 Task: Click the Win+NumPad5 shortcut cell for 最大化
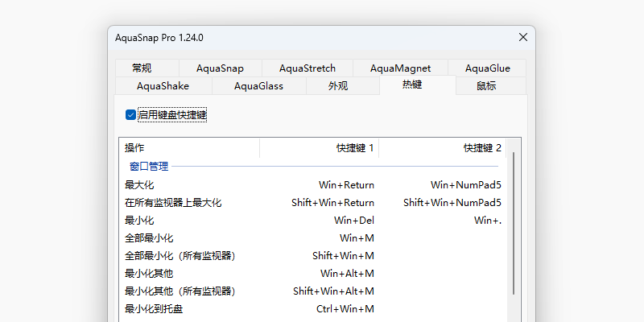(465, 185)
